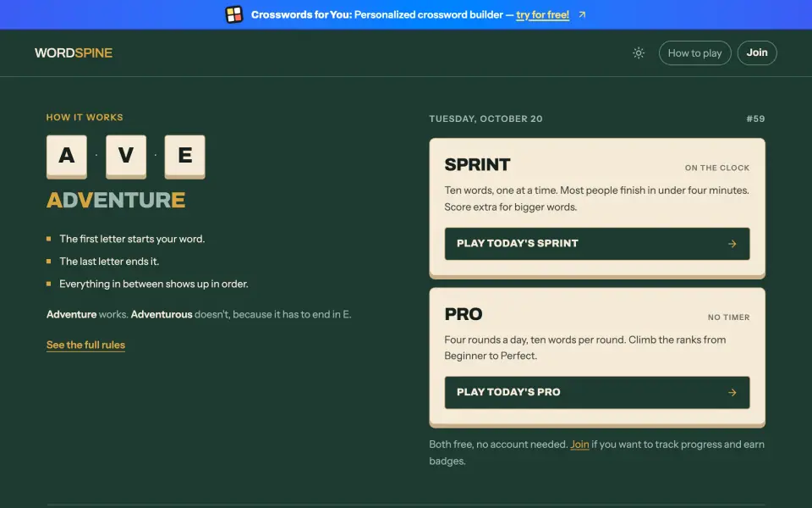The image size is (812, 508).
Task: Click the Join link below Pro card
Action: tap(579, 444)
